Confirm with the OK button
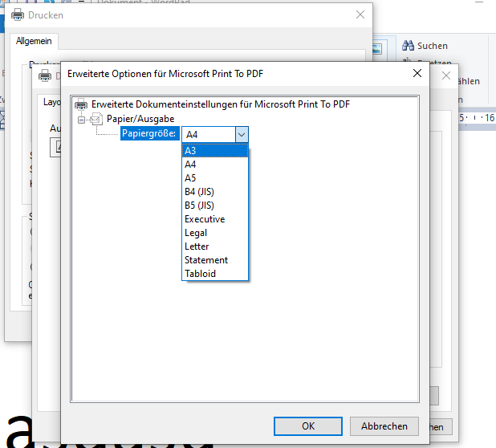Image resolution: width=496 pixels, height=448 pixels. (308, 426)
